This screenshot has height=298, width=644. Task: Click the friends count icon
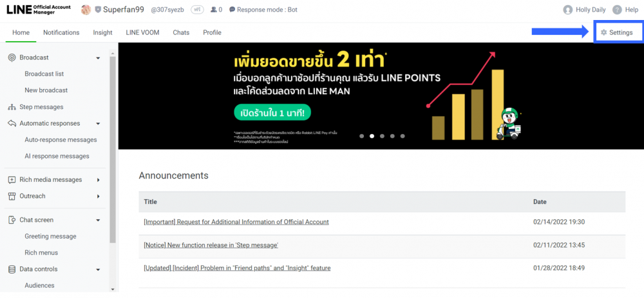[214, 10]
